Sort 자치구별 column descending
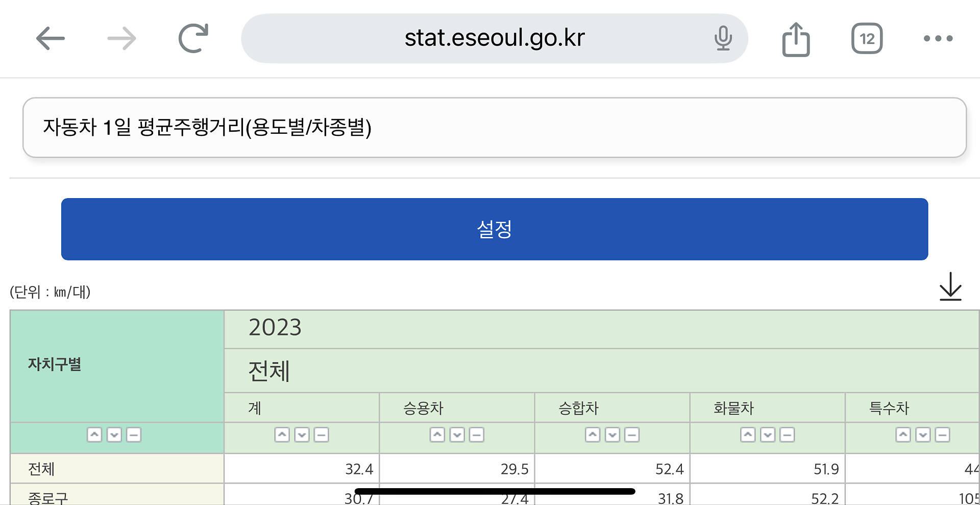980x505 pixels. 114,435
